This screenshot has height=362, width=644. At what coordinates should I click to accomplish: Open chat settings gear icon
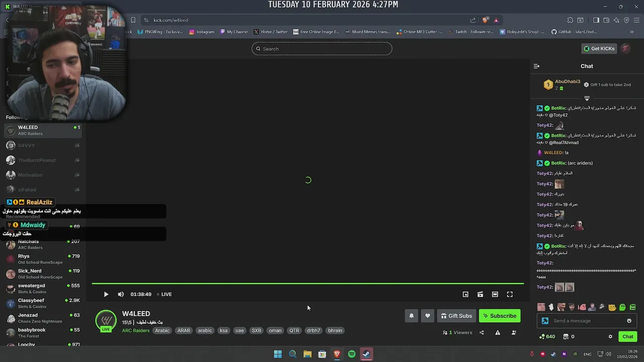pyautogui.click(x=610, y=336)
